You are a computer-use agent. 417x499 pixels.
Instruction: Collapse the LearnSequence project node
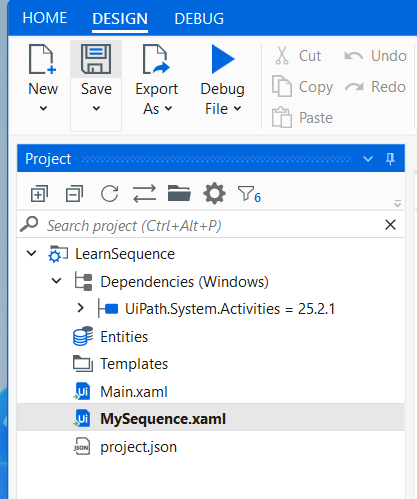tap(32, 253)
